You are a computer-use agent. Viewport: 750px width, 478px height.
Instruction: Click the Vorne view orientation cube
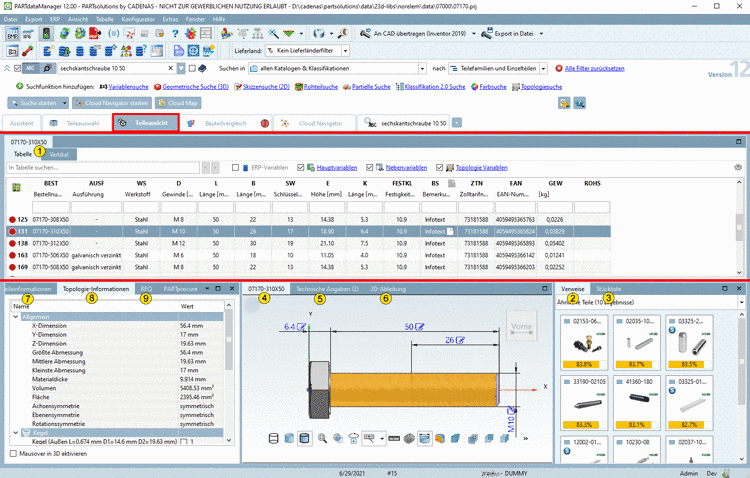521,325
